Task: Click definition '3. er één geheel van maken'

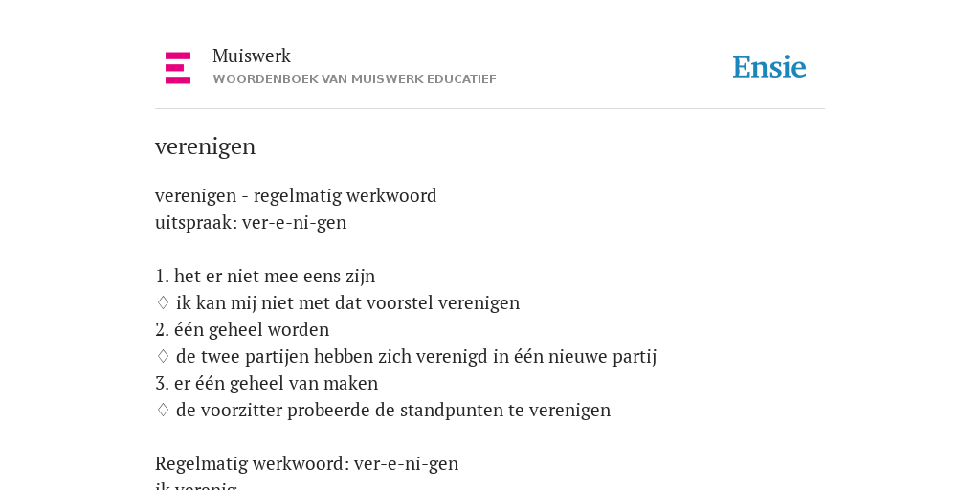Action: (x=266, y=384)
